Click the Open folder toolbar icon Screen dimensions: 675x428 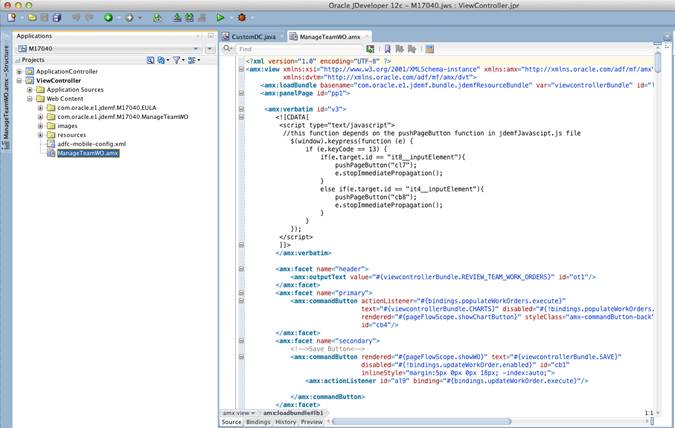point(32,18)
